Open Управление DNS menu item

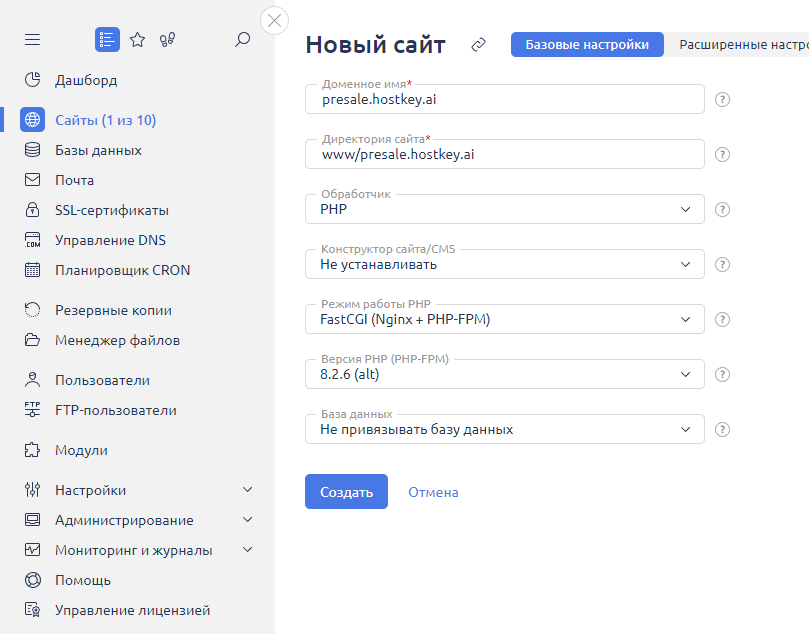point(110,240)
